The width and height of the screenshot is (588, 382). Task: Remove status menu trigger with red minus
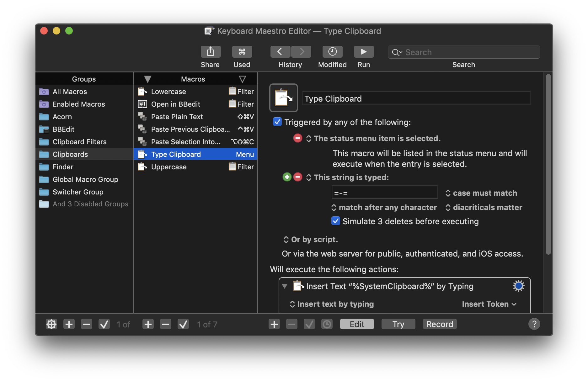[297, 138]
